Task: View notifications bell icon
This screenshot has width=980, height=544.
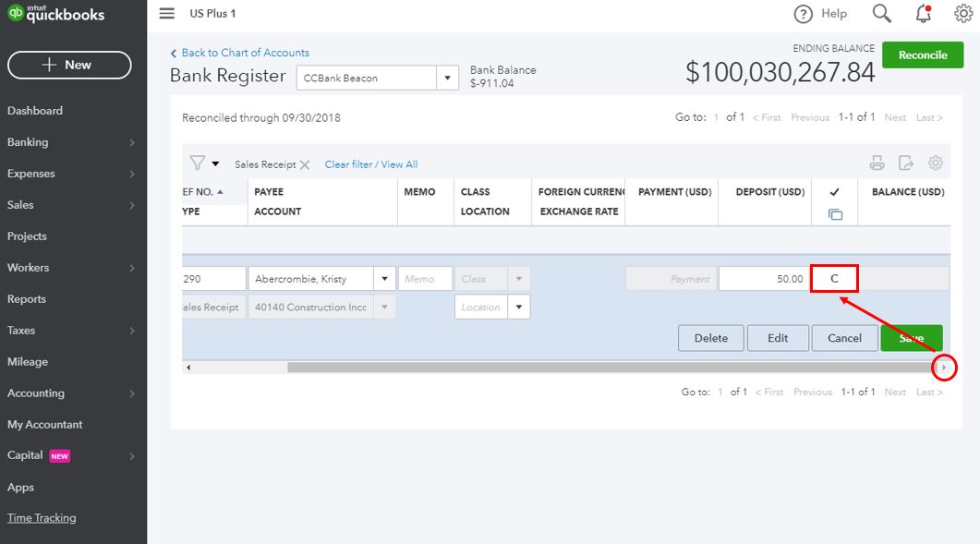Action: tap(924, 13)
